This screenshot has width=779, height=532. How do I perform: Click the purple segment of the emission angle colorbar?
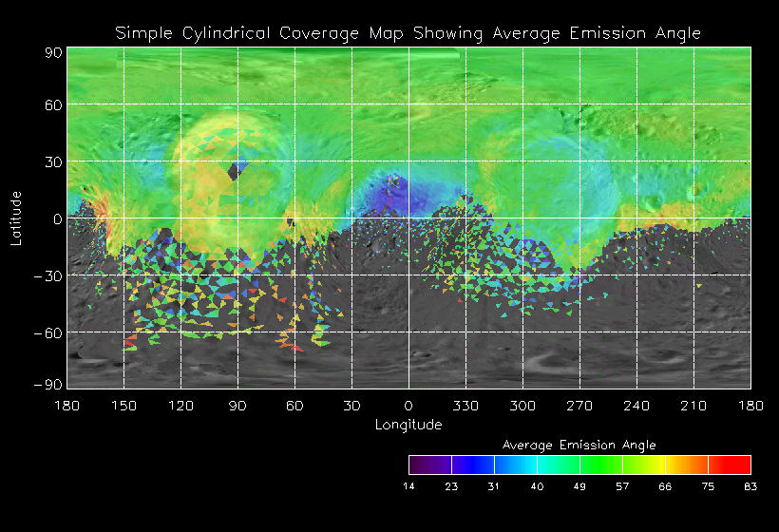(429, 465)
